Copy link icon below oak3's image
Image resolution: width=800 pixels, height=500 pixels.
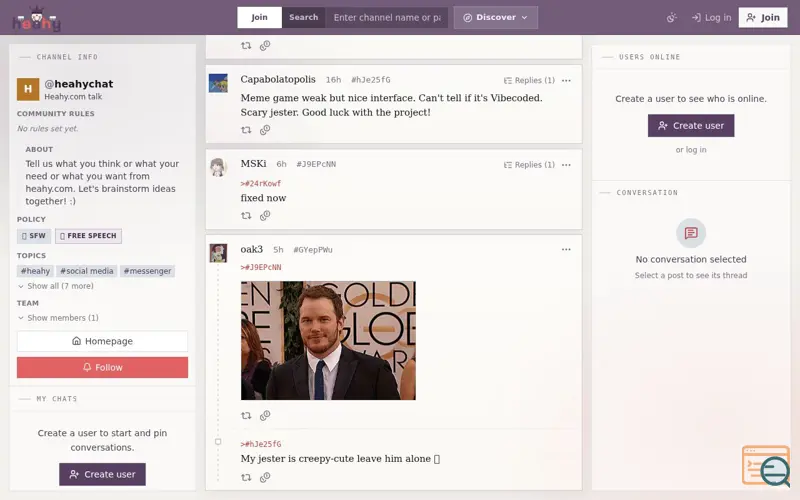[265, 416]
